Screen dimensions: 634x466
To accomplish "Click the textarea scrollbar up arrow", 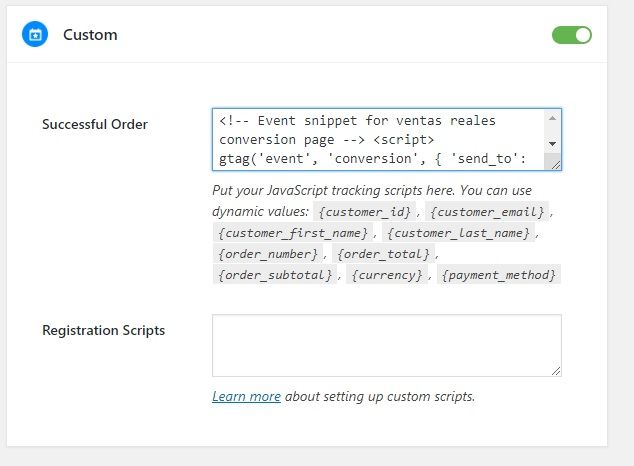I will tap(552, 118).
